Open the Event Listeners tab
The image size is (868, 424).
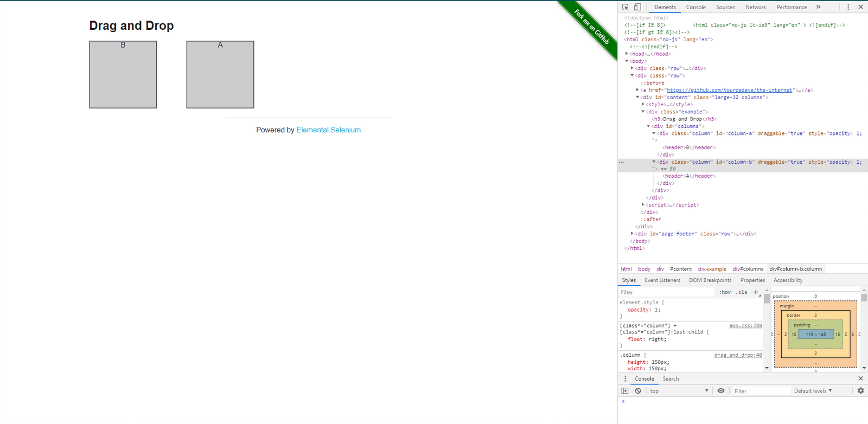662,280
